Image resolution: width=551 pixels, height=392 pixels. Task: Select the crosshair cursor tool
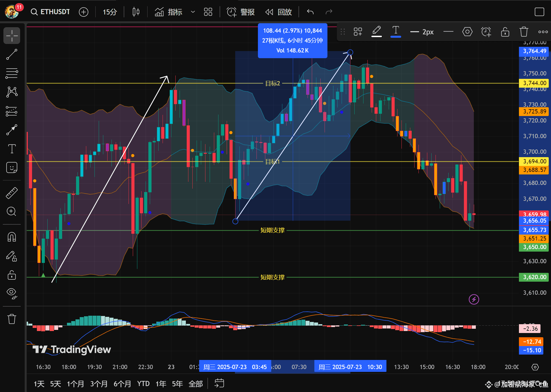click(12, 36)
